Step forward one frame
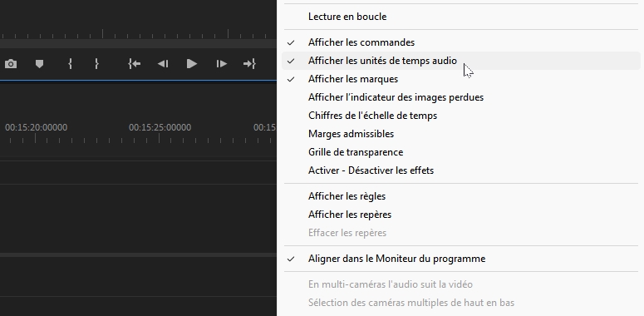This screenshot has height=316, width=644. [x=221, y=64]
